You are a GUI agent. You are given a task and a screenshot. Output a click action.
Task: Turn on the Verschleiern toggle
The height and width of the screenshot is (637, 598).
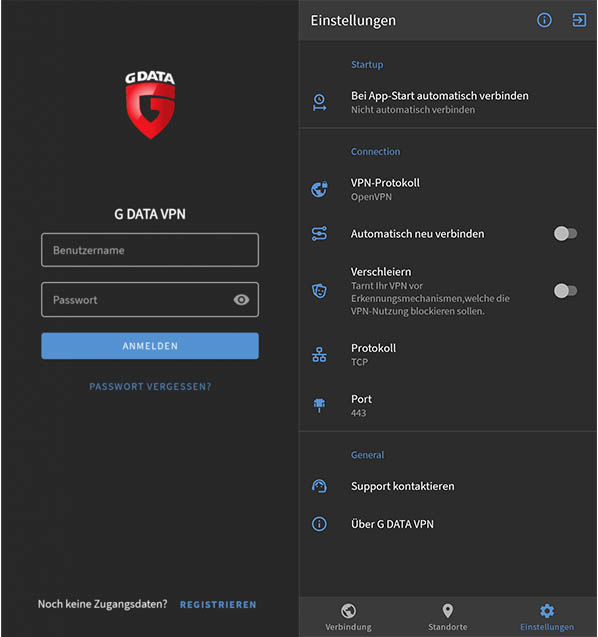(565, 291)
